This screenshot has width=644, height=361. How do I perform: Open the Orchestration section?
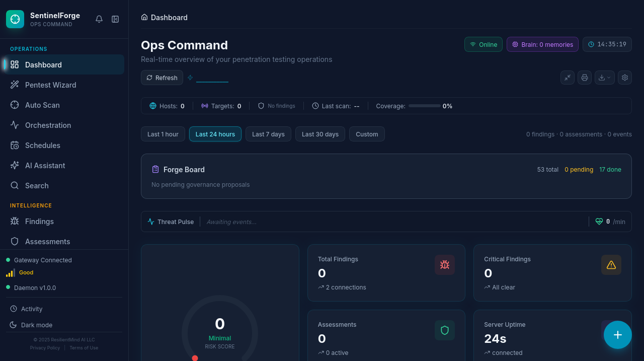pyautogui.click(x=48, y=125)
